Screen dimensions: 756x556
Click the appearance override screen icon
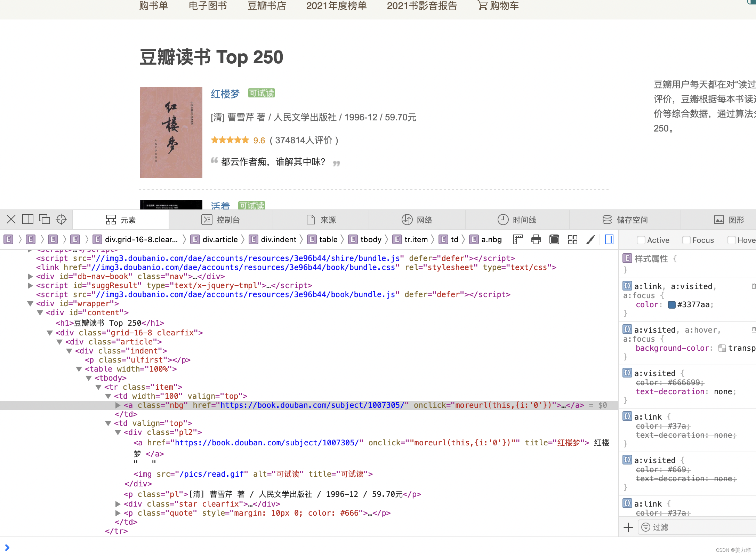(x=554, y=239)
